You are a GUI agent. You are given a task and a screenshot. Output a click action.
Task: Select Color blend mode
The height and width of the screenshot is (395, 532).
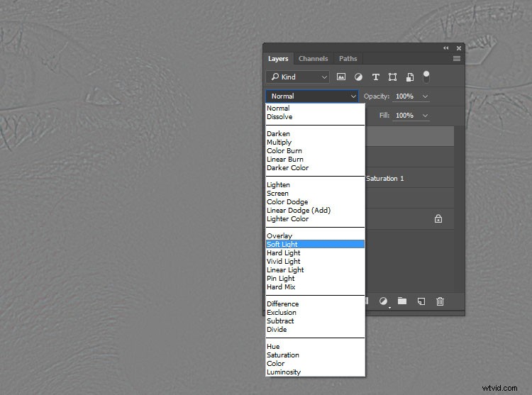[x=315, y=364]
